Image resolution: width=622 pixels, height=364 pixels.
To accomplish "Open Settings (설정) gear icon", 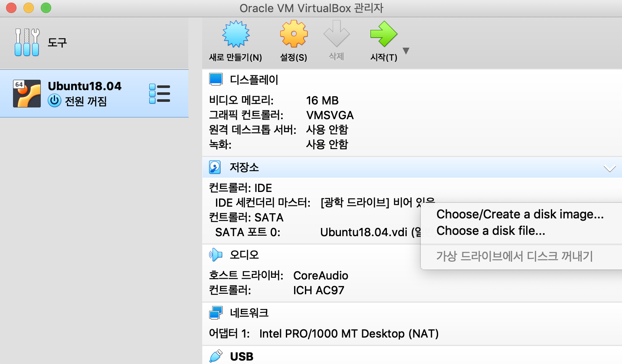I will point(294,34).
